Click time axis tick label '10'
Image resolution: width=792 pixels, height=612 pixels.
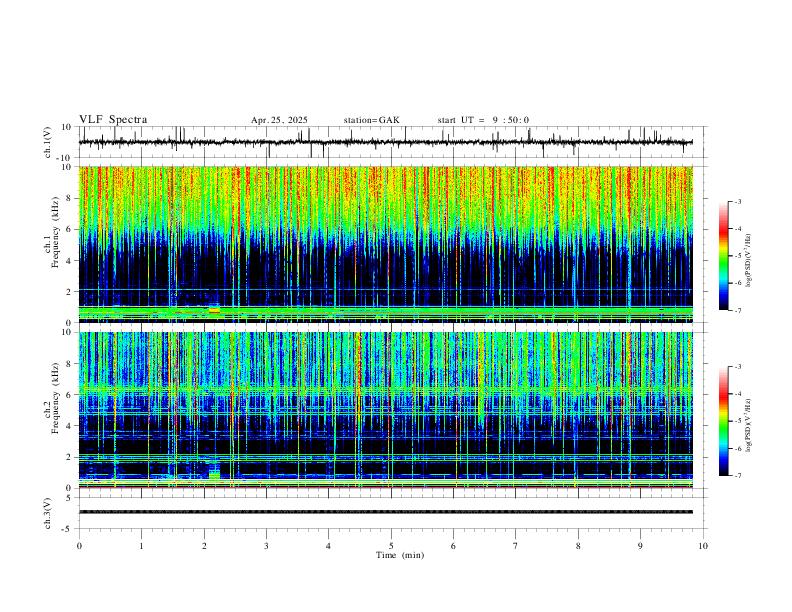703,546
